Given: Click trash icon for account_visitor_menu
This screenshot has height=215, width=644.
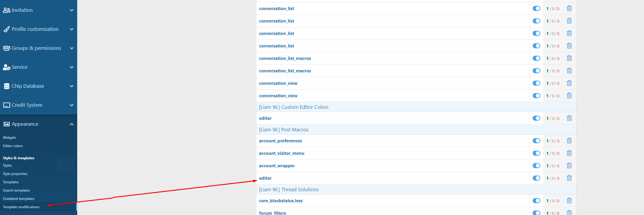Looking at the screenshot, I should [569, 153].
